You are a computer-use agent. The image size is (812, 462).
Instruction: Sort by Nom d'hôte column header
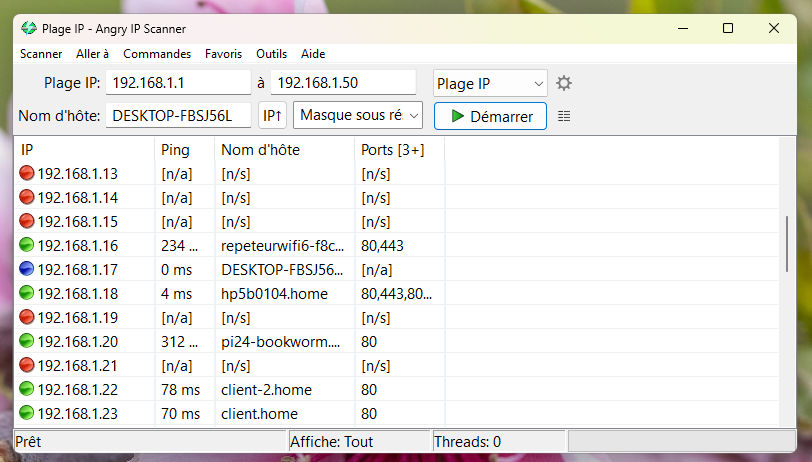tap(284, 150)
